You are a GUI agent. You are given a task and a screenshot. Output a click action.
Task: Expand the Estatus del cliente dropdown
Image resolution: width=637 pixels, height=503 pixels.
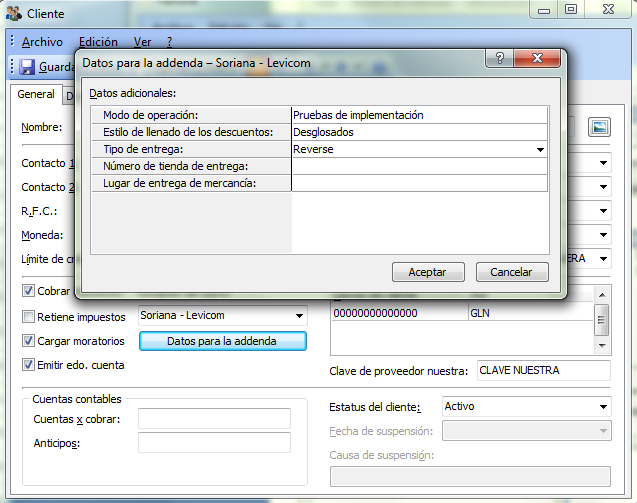[603, 407]
